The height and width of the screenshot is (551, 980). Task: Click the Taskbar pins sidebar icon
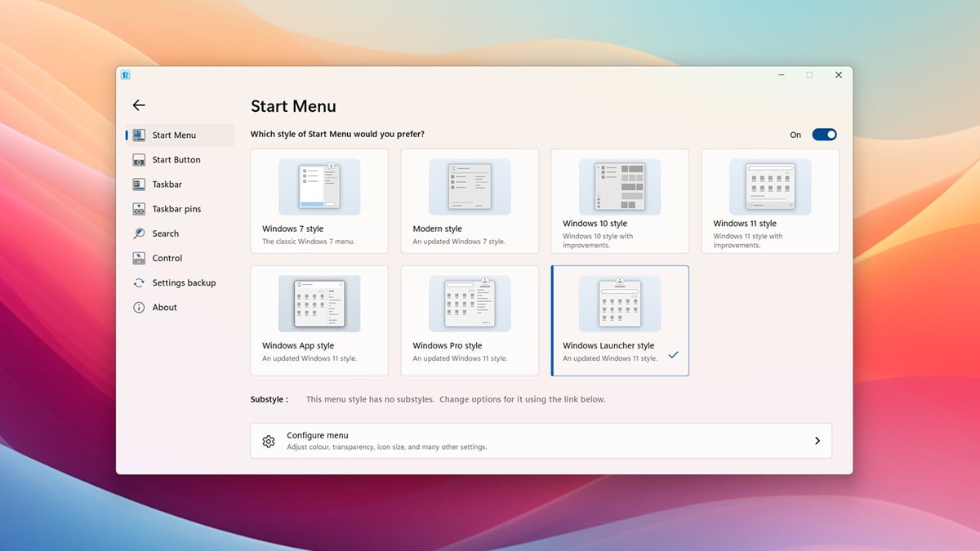click(138, 209)
